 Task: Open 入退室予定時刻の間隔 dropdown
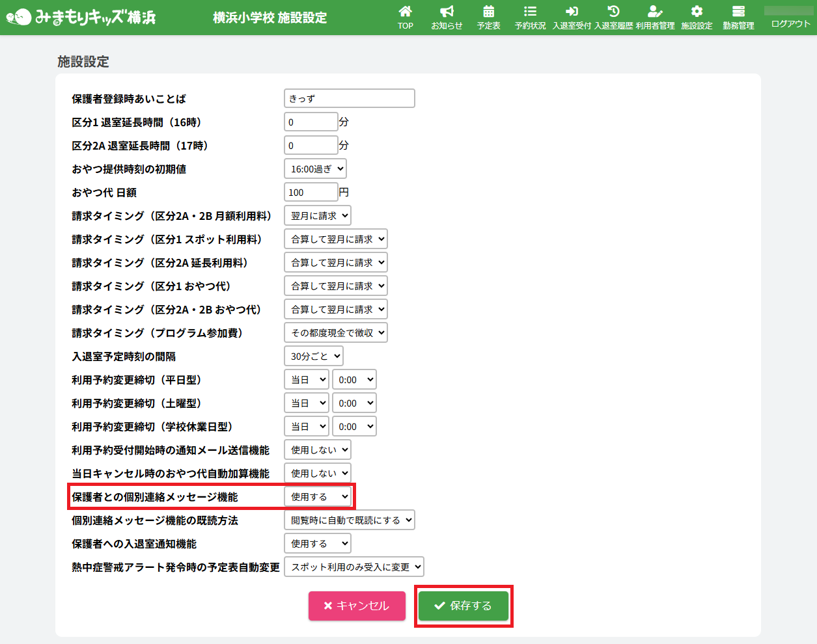(x=314, y=356)
